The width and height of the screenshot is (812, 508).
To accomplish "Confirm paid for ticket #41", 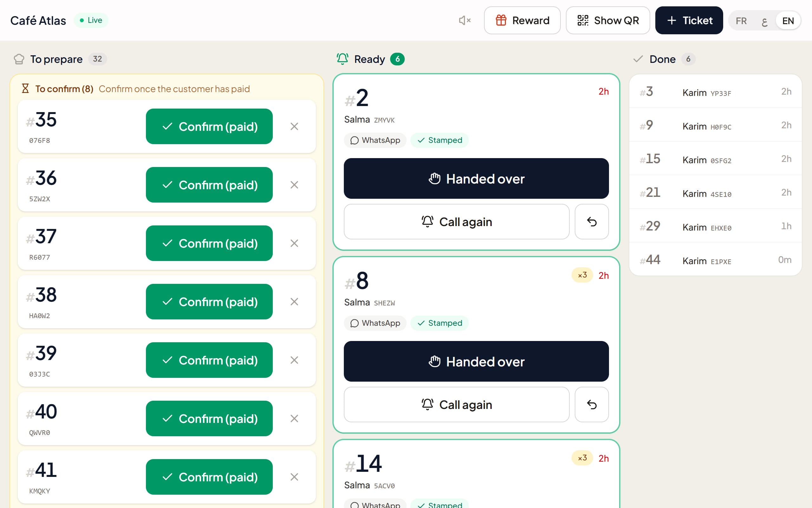I will 209,477.
